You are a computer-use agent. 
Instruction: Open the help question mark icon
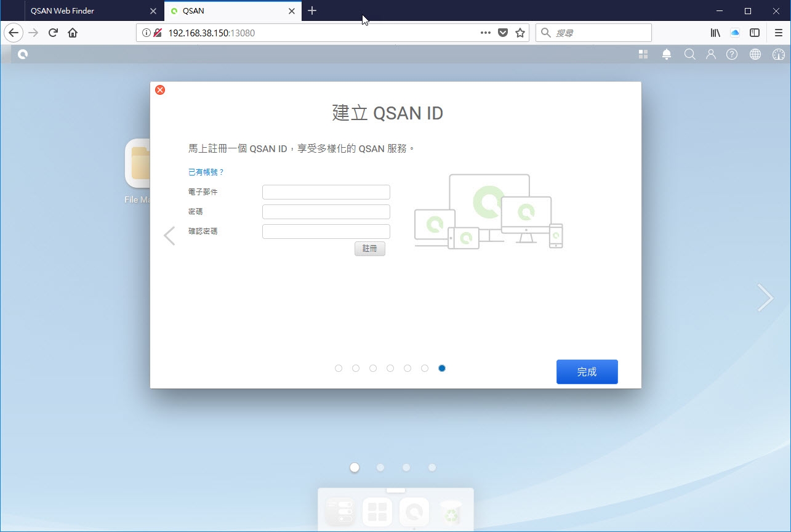pyautogui.click(x=732, y=54)
